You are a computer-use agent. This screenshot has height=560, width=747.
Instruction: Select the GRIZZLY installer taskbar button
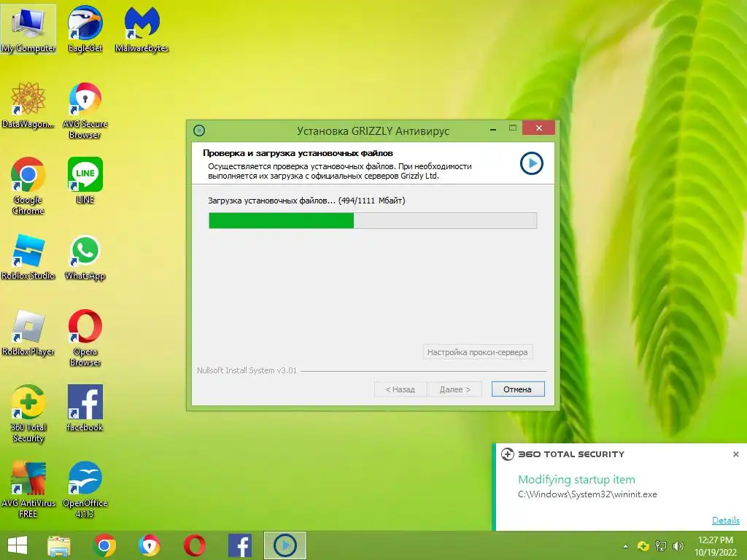(x=285, y=545)
